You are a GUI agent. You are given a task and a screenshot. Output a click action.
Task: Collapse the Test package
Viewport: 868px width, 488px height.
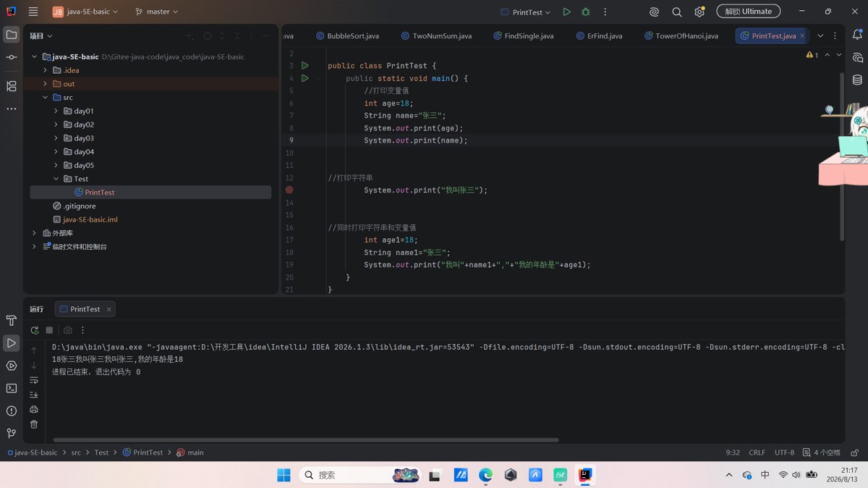click(56, 179)
